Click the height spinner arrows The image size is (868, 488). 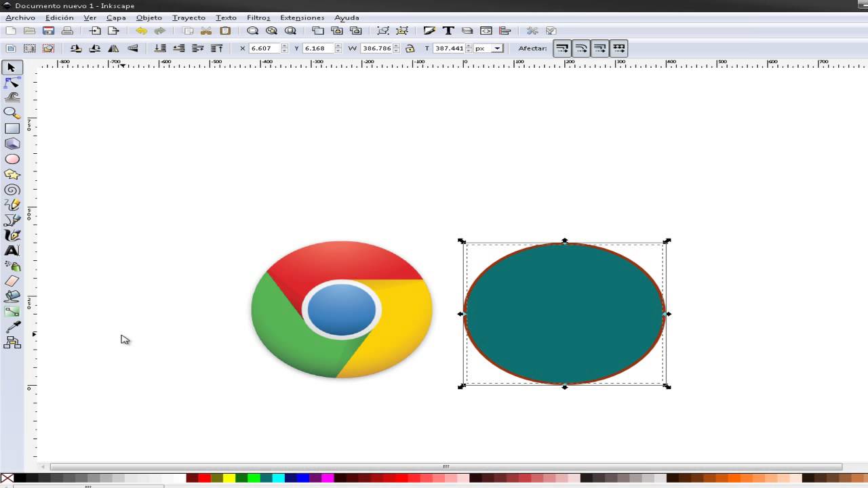click(x=469, y=48)
